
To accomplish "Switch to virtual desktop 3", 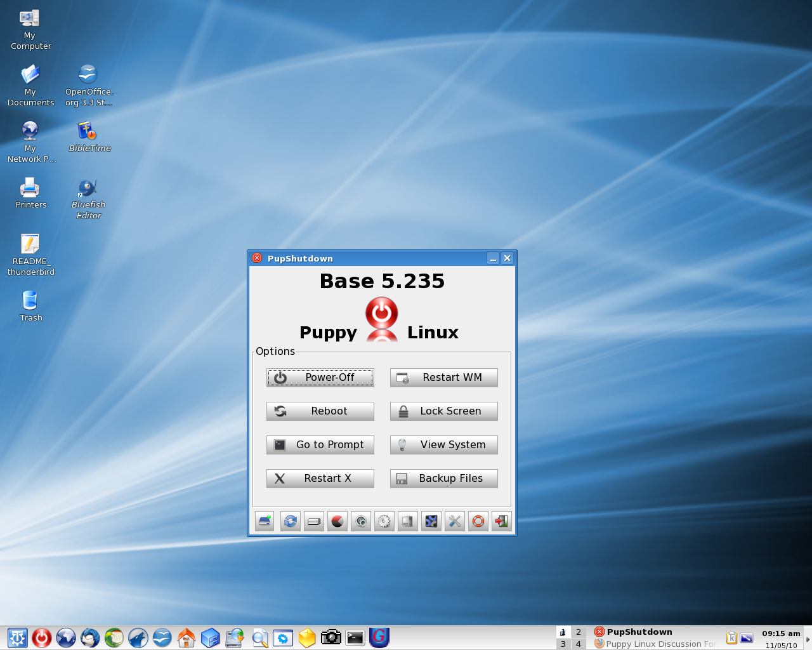I will (x=563, y=644).
